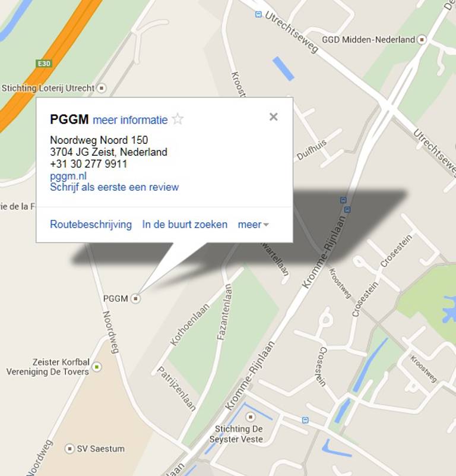Click the bus stop icon near Utrechtseweg top
Image resolution: width=456 pixels, height=476 pixels.
point(258,14)
